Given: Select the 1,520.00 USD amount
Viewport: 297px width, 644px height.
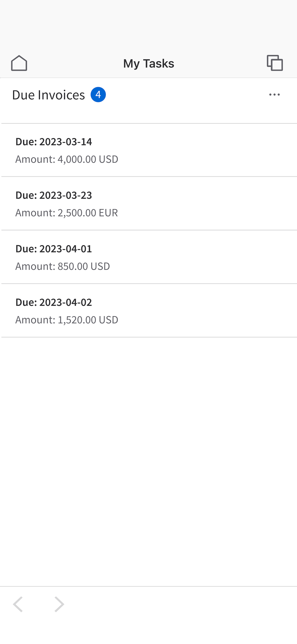Looking at the screenshot, I should pyautogui.click(x=88, y=320).
